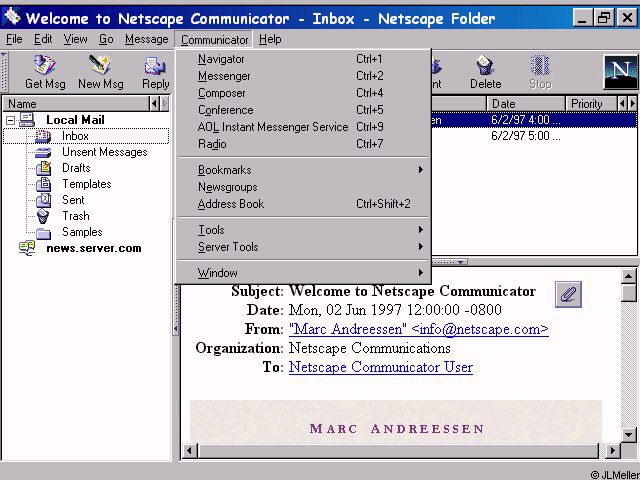Sort by the Date column header
This screenshot has width=640, height=480.
(x=526, y=104)
